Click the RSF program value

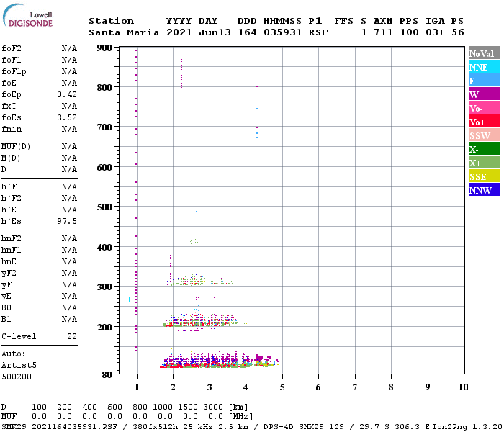(x=318, y=32)
